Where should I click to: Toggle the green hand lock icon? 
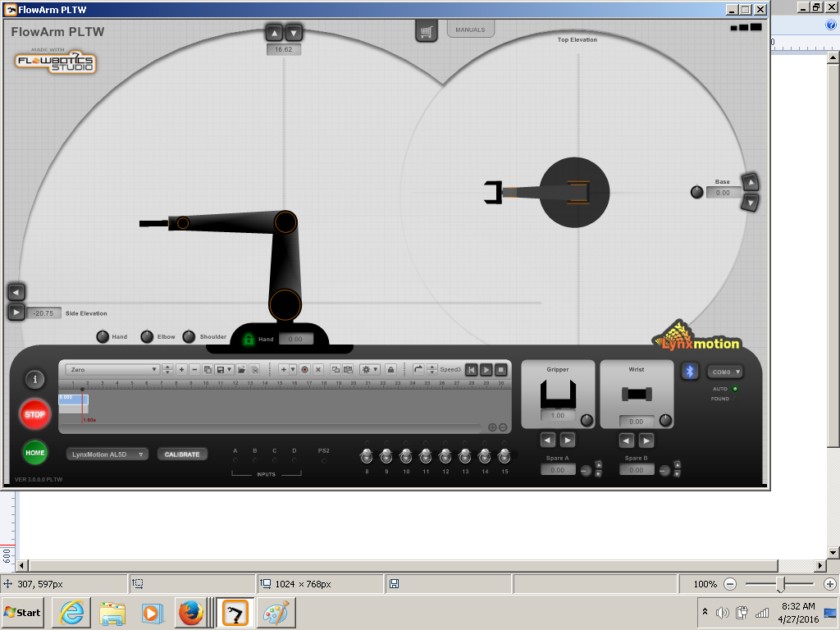[x=249, y=339]
